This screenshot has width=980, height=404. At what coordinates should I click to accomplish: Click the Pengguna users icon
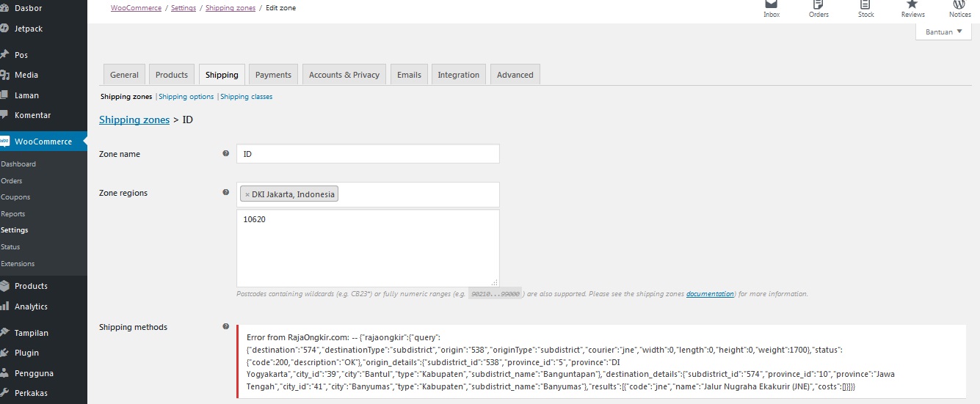click(4, 372)
